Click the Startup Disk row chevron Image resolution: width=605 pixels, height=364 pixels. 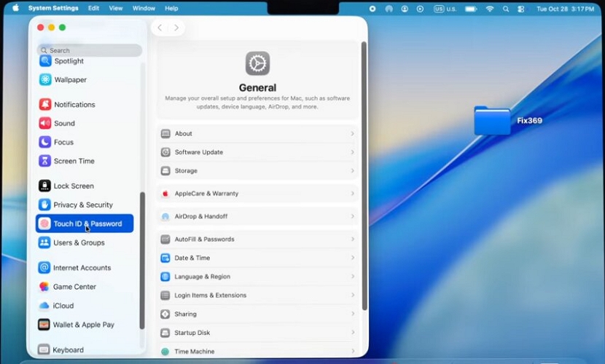[x=352, y=333]
